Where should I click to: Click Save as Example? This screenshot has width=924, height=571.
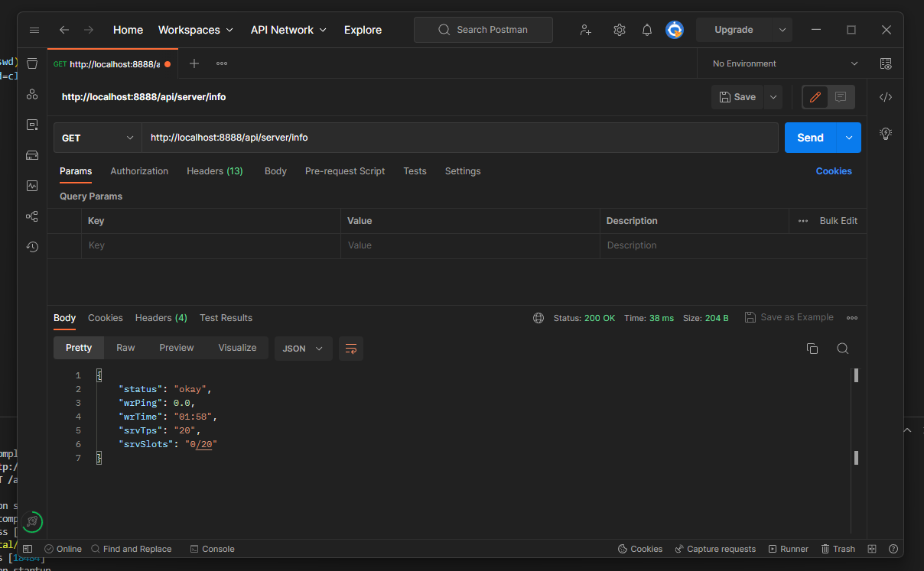click(x=789, y=318)
